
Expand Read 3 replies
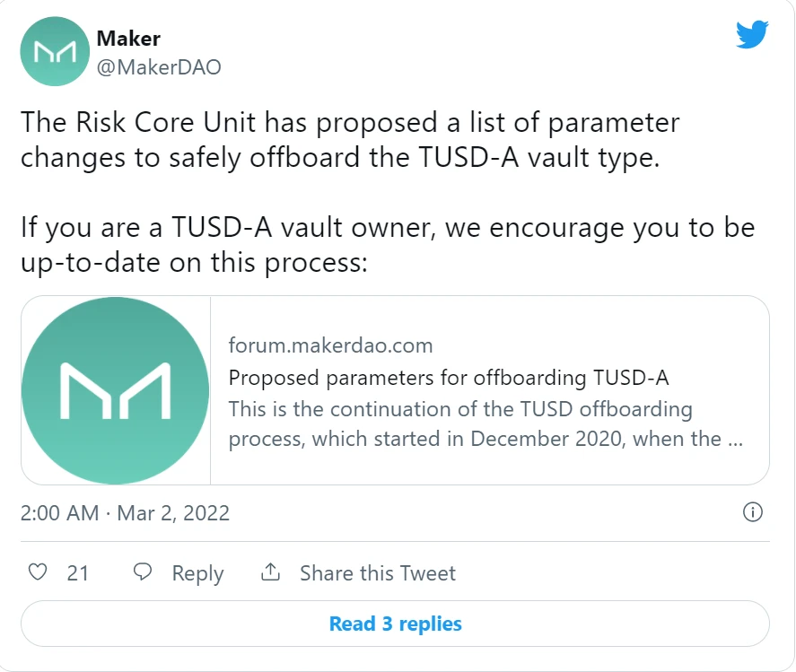[x=395, y=624]
